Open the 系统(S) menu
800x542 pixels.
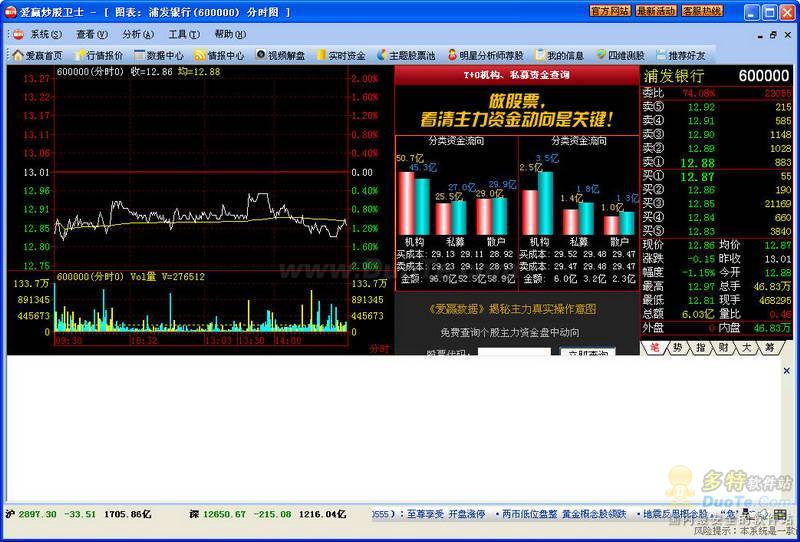46,34
